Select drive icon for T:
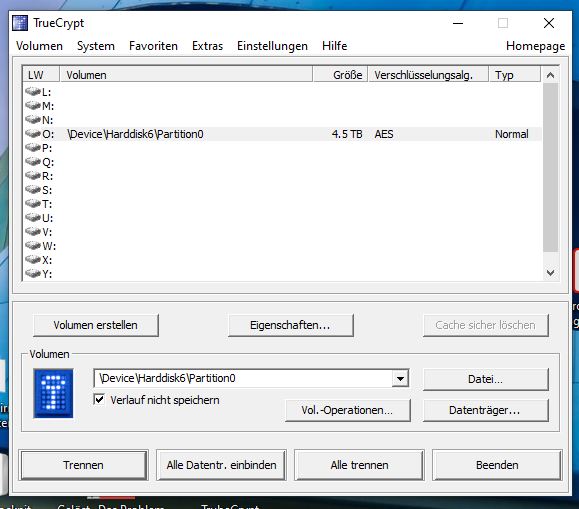The width and height of the screenshot is (579, 509). (33, 204)
